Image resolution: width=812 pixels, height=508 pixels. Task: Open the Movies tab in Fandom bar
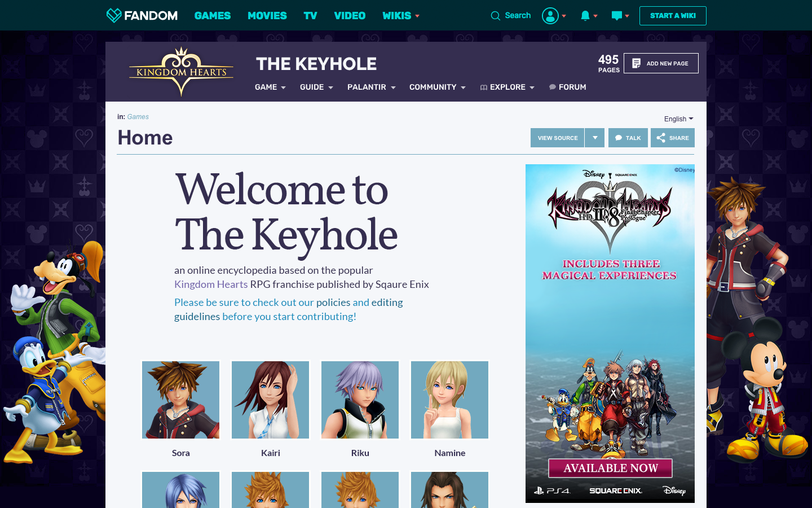tap(267, 16)
